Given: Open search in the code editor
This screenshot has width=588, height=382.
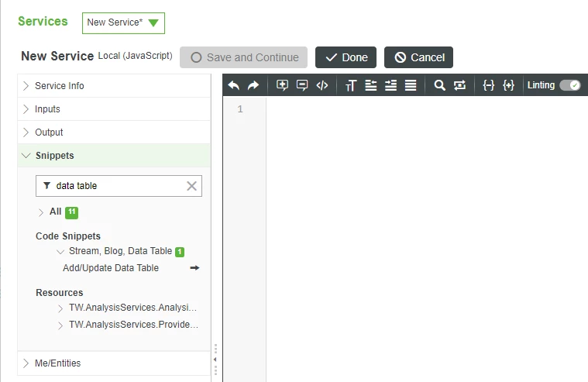Looking at the screenshot, I should coord(439,85).
